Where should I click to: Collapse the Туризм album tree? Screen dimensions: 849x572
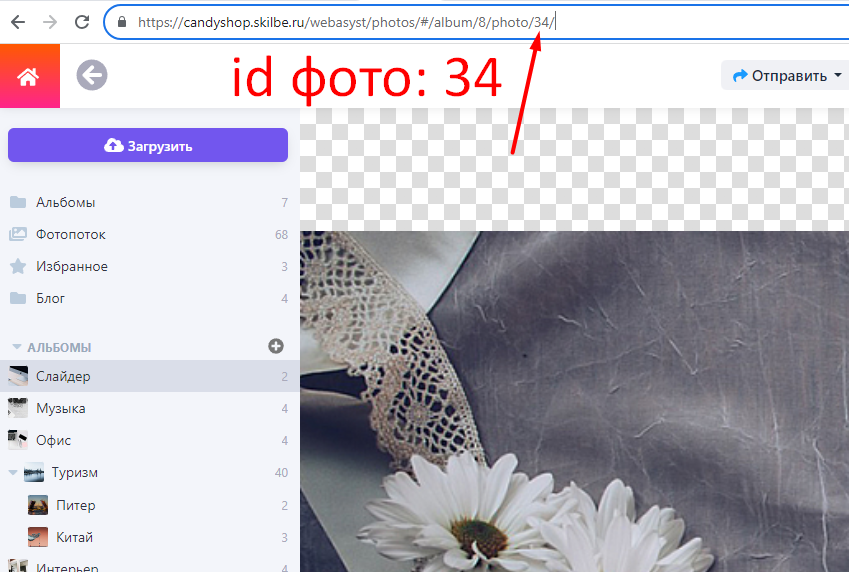(14, 473)
